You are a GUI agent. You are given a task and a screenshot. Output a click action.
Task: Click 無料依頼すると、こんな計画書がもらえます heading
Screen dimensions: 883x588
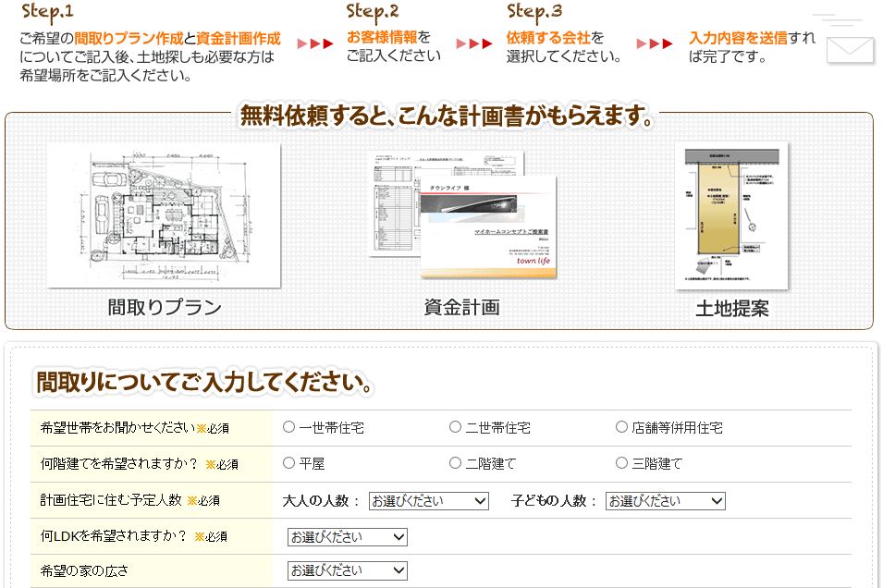coord(447,116)
